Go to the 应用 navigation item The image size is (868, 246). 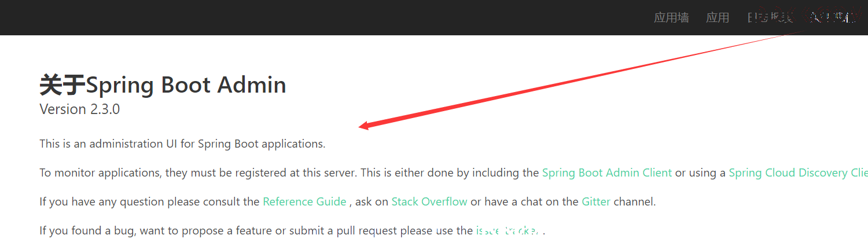(718, 17)
